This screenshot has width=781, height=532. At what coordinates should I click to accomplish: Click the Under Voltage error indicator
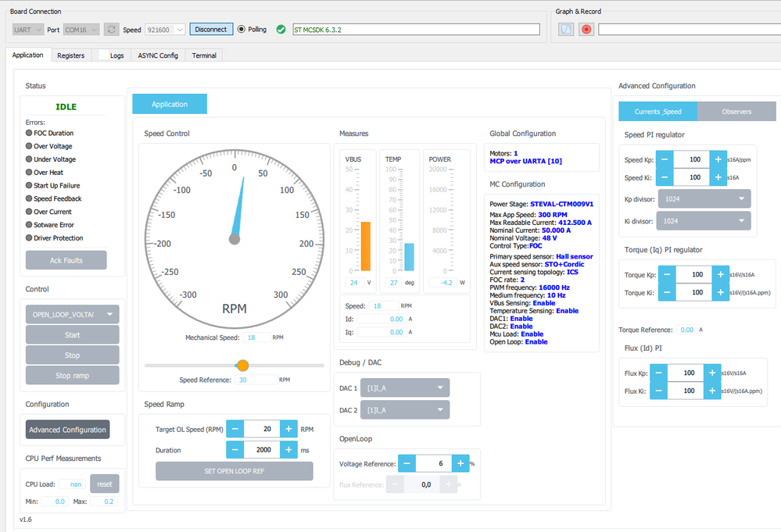(29, 159)
